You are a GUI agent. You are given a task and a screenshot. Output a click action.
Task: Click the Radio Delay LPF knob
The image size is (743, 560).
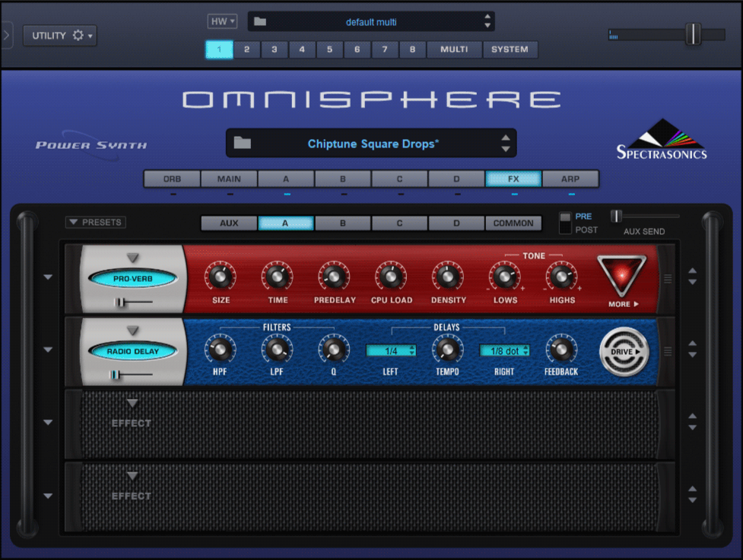(x=278, y=350)
